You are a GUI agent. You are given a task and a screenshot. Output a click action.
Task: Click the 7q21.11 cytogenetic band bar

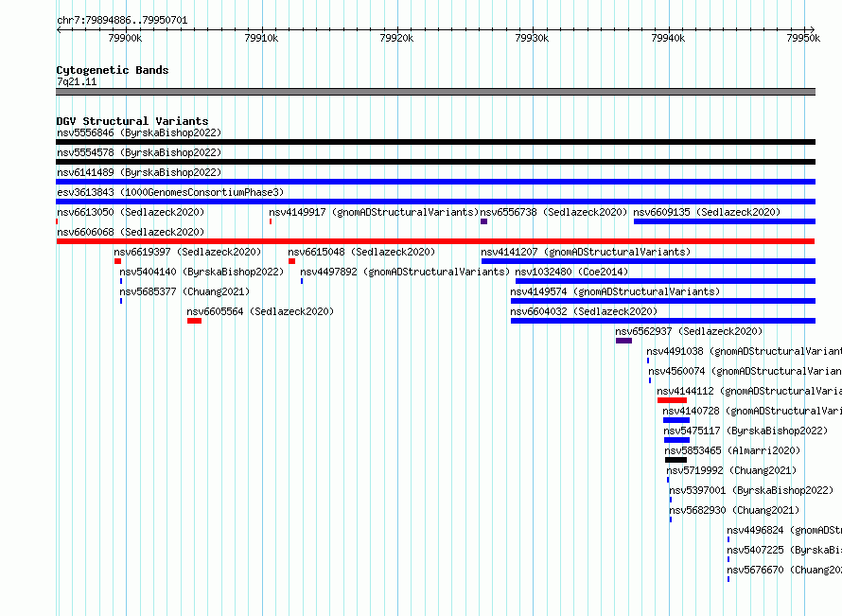(x=435, y=92)
